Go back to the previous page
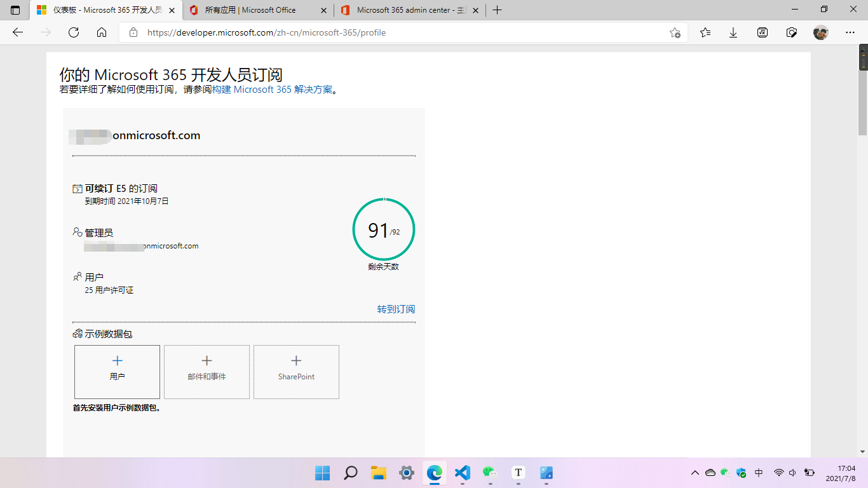The image size is (868, 488). (18, 32)
